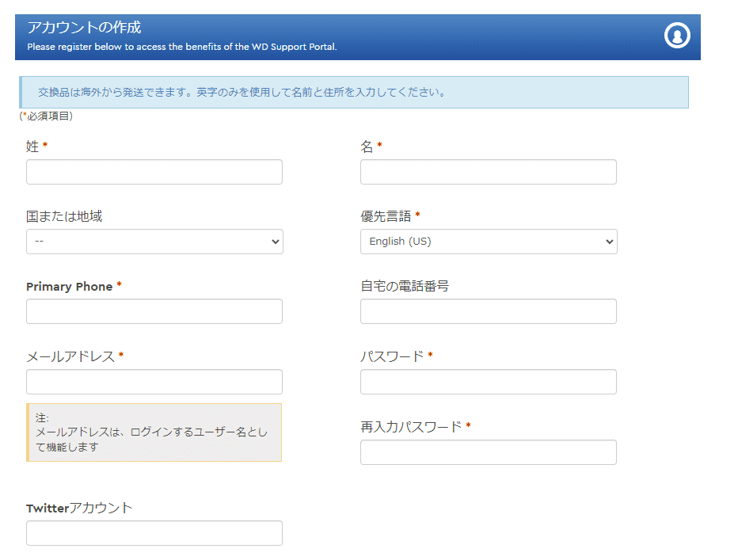Click the Twitterアカウント label

tap(79, 508)
